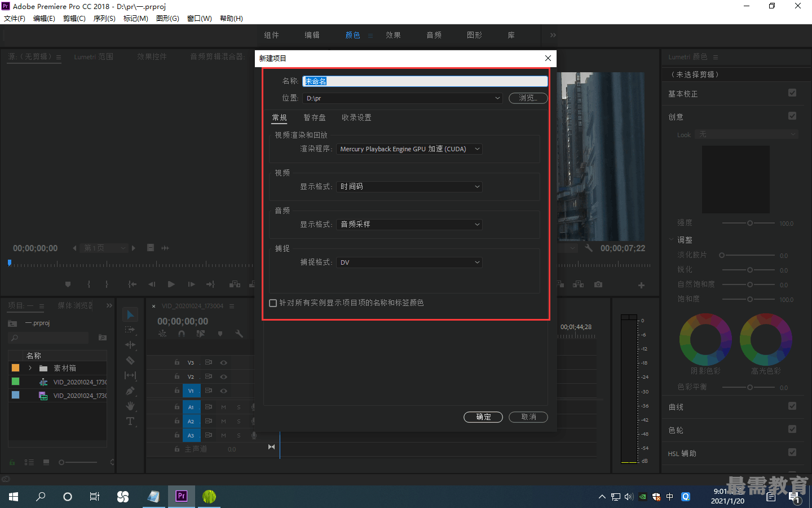Open 文件(F) menu
Viewport: 812px width, 508px height.
tap(15, 19)
